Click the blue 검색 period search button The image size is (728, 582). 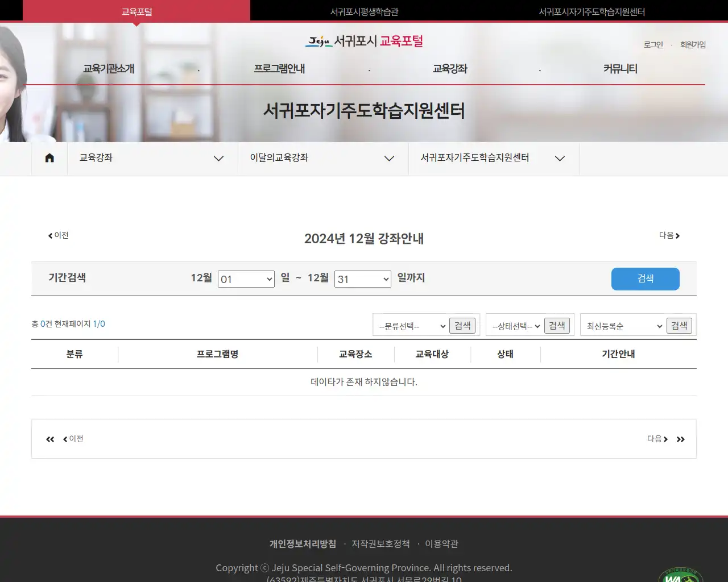(646, 278)
